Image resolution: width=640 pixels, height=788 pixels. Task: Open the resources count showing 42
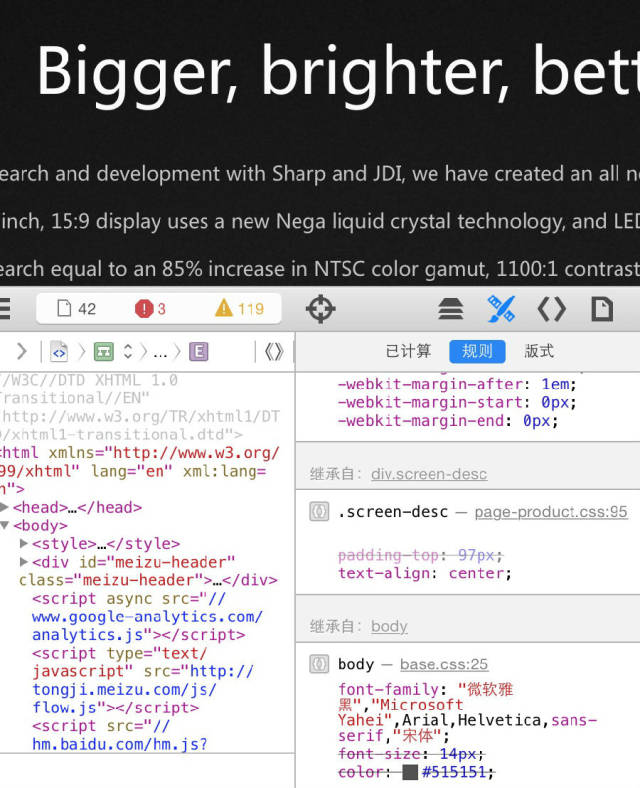click(x=76, y=309)
